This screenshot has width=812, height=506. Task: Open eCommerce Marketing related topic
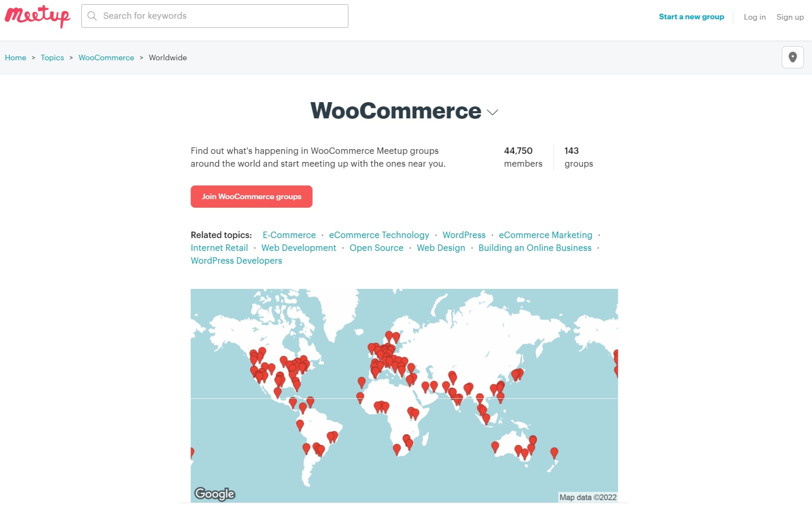pyautogui.click(x=545, y=235)
